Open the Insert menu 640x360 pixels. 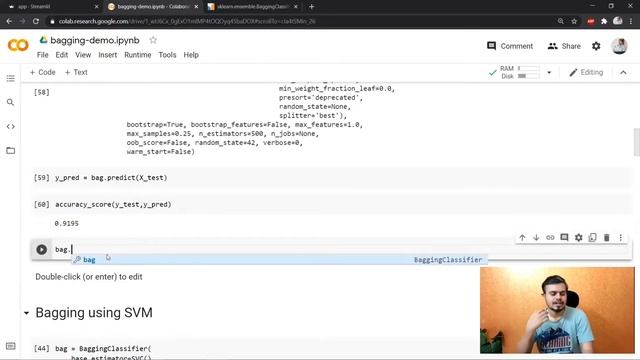pyautogui.click(x=108, y=55)
